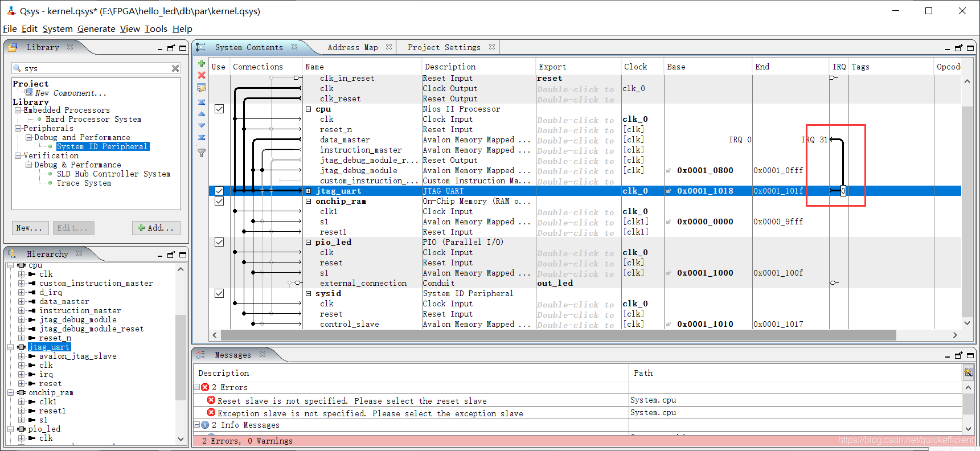
Task: Click the messages panel options icon
Action: [968, 372]
